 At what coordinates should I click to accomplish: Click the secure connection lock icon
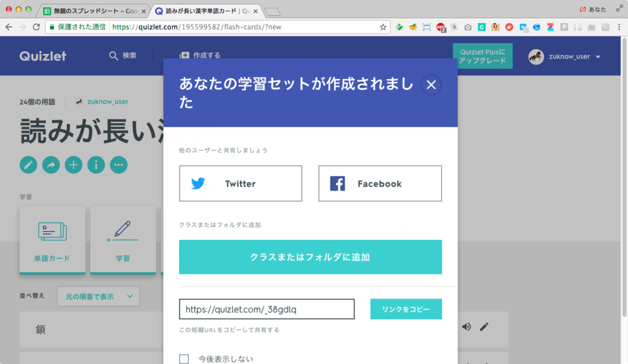52,27
